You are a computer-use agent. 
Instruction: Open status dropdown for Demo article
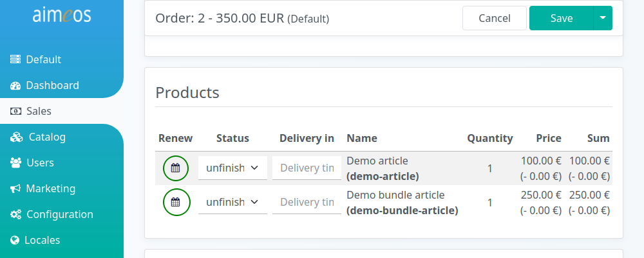(232, 168)
